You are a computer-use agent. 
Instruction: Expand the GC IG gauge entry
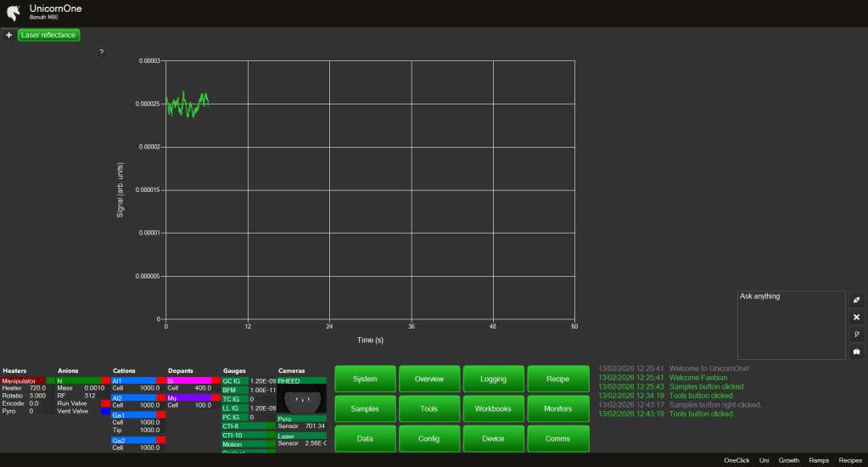point(234,381)
